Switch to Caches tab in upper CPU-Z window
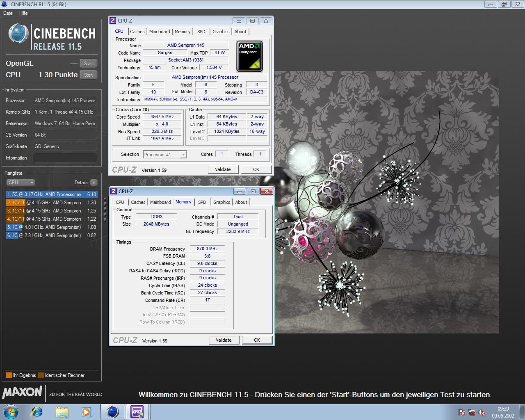Viewport: 525px width, 420px height. (137, 32)
